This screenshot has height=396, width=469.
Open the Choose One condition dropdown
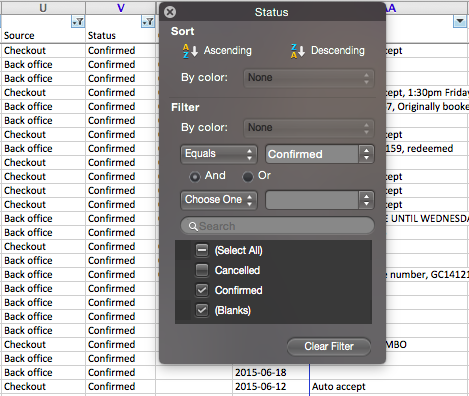coord(219,200)
